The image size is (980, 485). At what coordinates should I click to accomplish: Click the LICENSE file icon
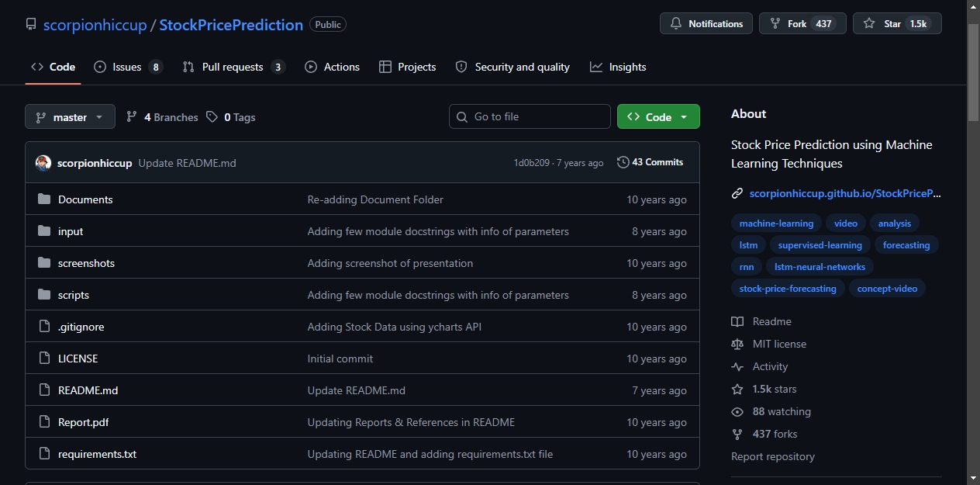pos(44,359)
